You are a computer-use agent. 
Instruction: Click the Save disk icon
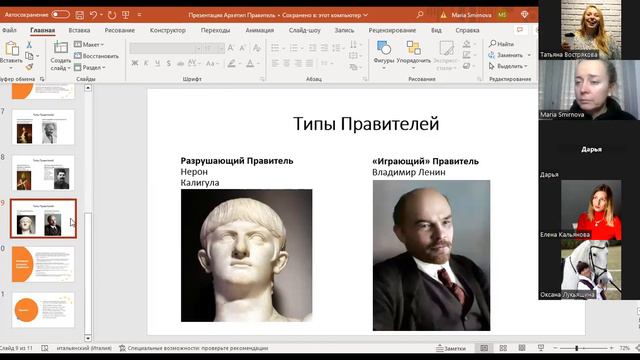tap(80, 15)
